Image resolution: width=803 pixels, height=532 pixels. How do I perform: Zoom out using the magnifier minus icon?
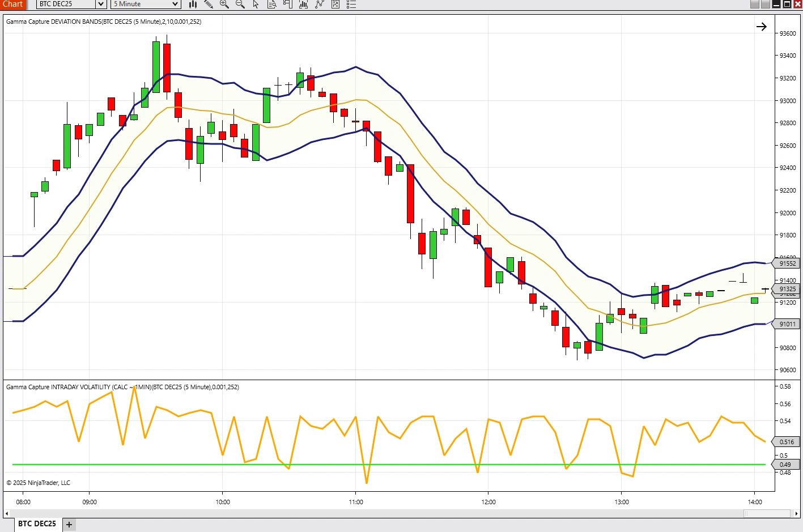(x=240, y=5)
